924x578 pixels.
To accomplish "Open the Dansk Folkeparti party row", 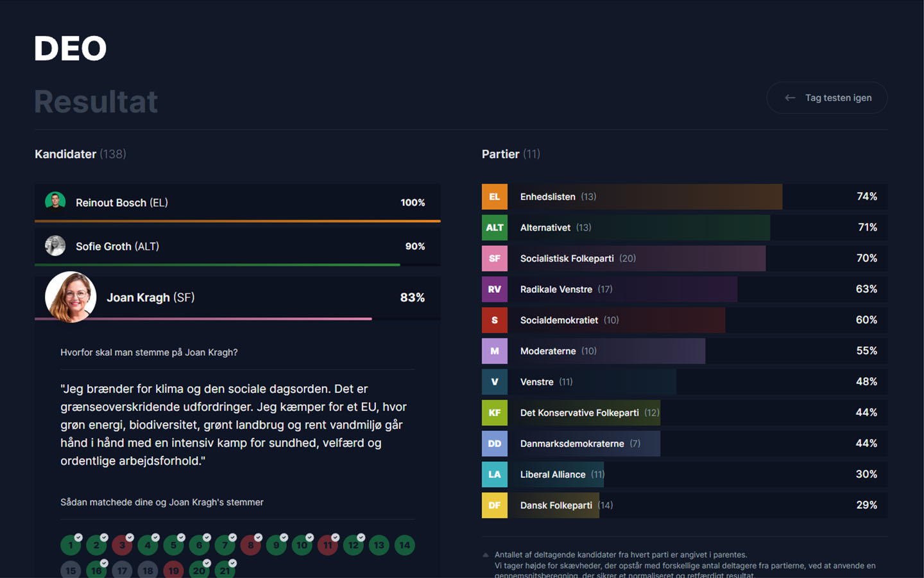I will 685,505.
